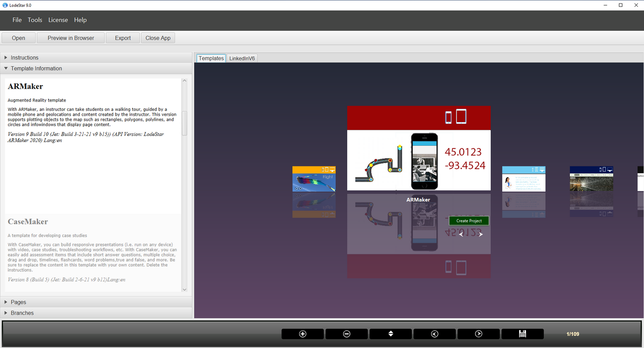Click the Open button

[18, 38]
